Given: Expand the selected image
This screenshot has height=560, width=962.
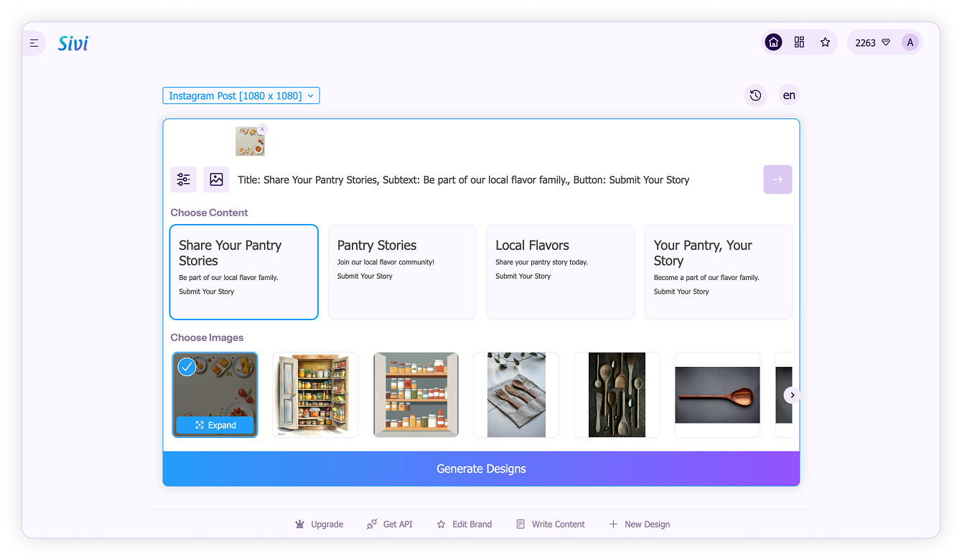Looking at the screenshot, I should tap(215, 425).
